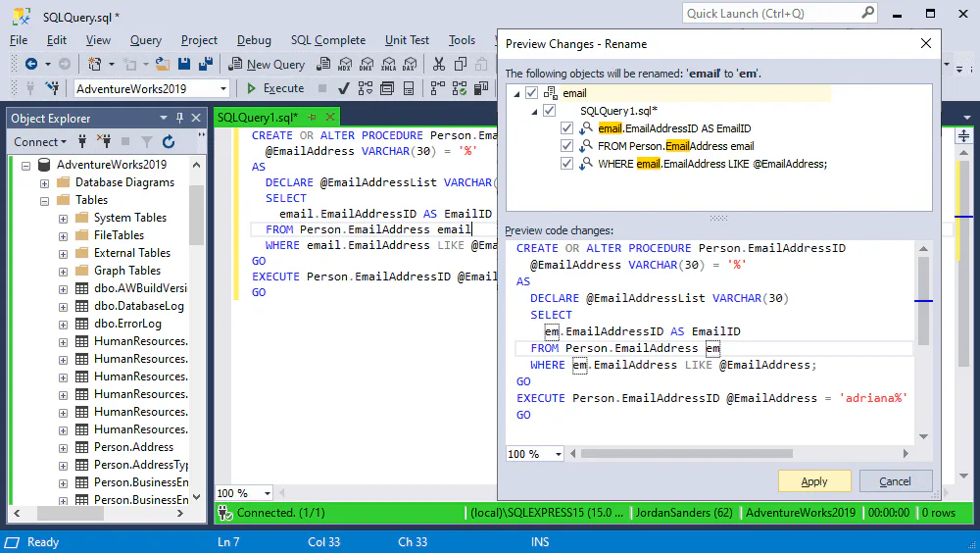This screenshot has width=980, height=553.
Task: Click the Change Connection icon
Action: point(53,88)
